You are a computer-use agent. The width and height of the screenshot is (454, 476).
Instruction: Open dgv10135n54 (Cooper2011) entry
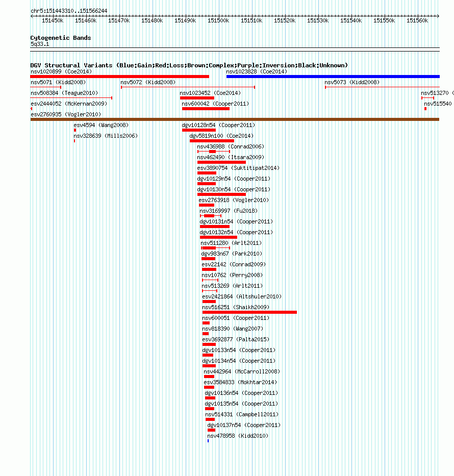coord(241,404)
